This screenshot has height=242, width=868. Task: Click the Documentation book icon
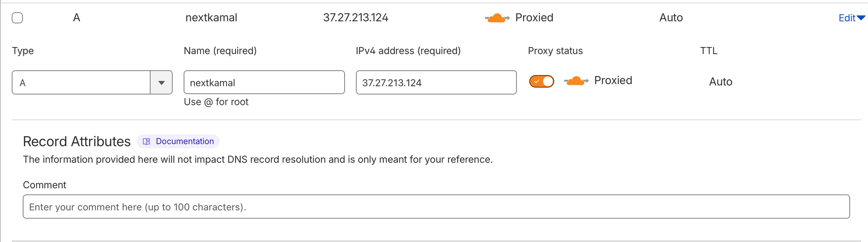(x=147, y=141)
